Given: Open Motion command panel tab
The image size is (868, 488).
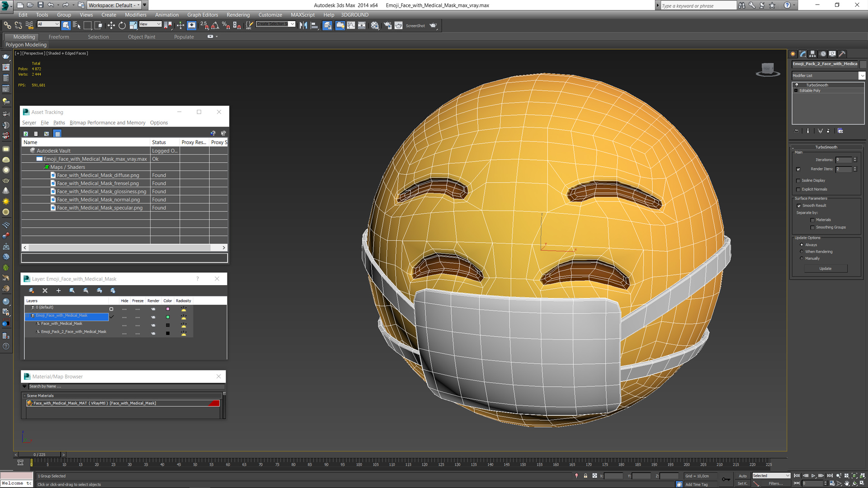Looking at the screenshot, I should point(823,54).
